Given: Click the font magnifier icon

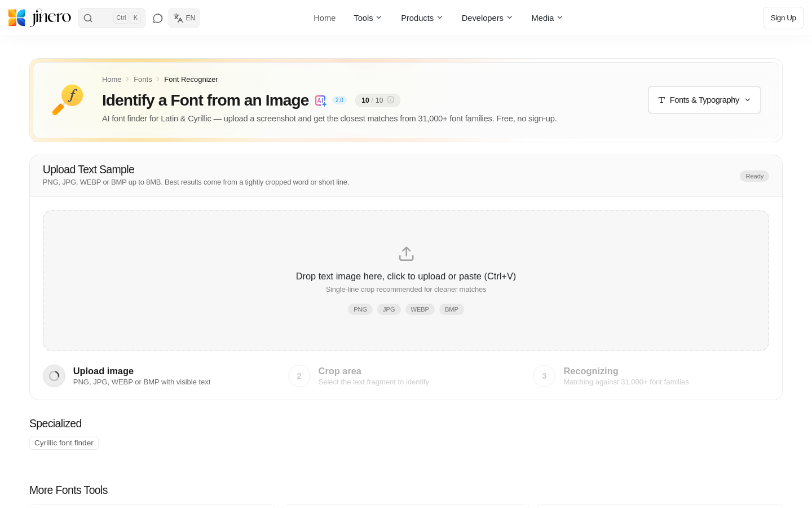Looking at the screenshot, I should point(68,100).
